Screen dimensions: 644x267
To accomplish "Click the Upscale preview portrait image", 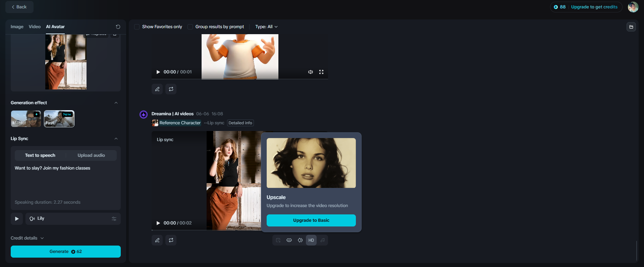I will pyautogui.click(x=311, y=163).
